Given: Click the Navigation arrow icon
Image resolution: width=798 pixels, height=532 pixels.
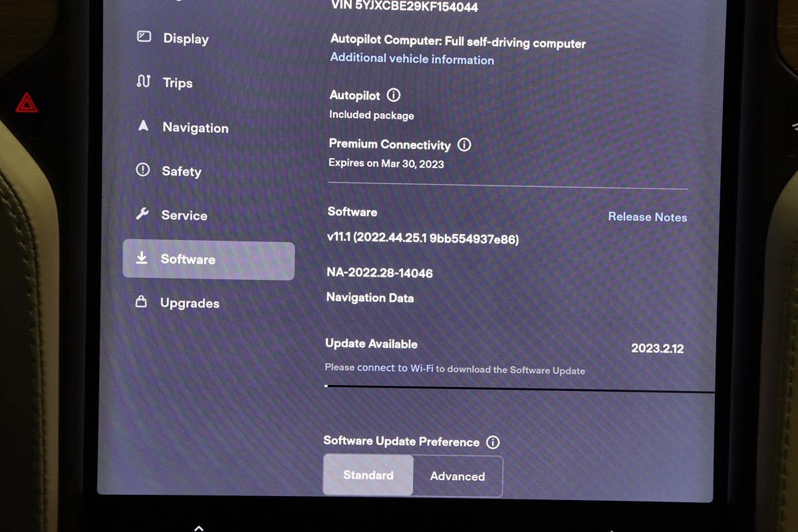Looking at the screenshot, I should point(143,126).
